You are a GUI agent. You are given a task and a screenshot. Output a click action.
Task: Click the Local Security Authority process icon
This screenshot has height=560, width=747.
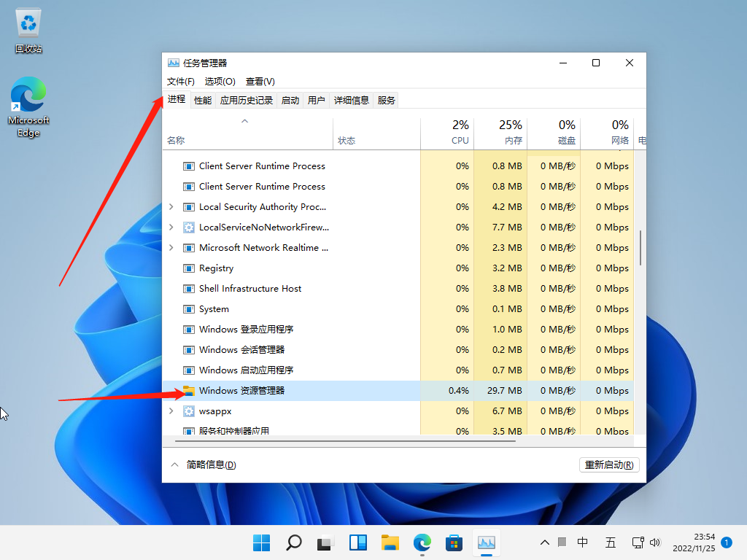pyautogui.click(x=189, y=207)
